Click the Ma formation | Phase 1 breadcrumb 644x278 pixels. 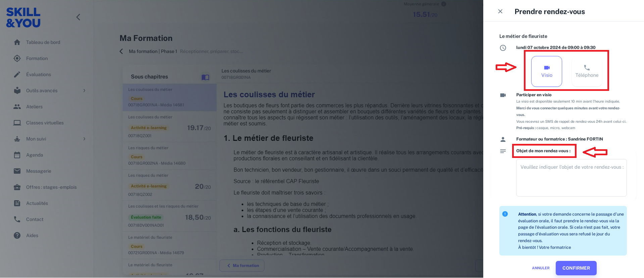coord(153,51)
